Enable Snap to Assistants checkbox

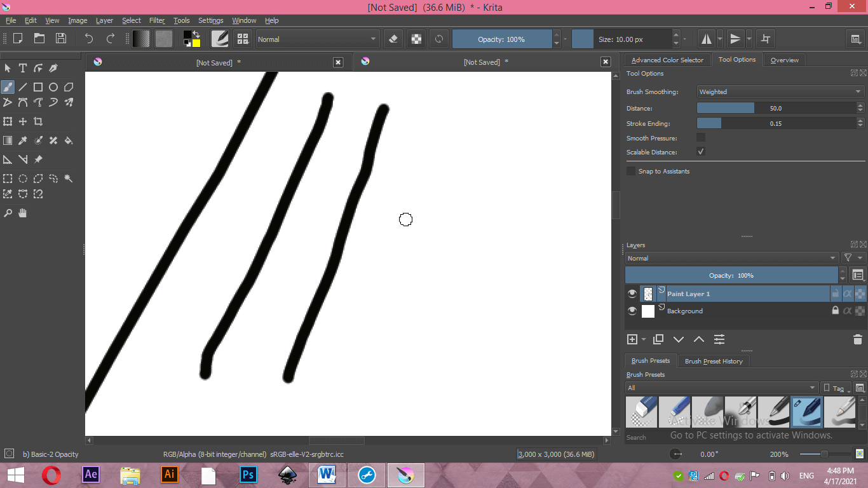click(x=631, y=171)
